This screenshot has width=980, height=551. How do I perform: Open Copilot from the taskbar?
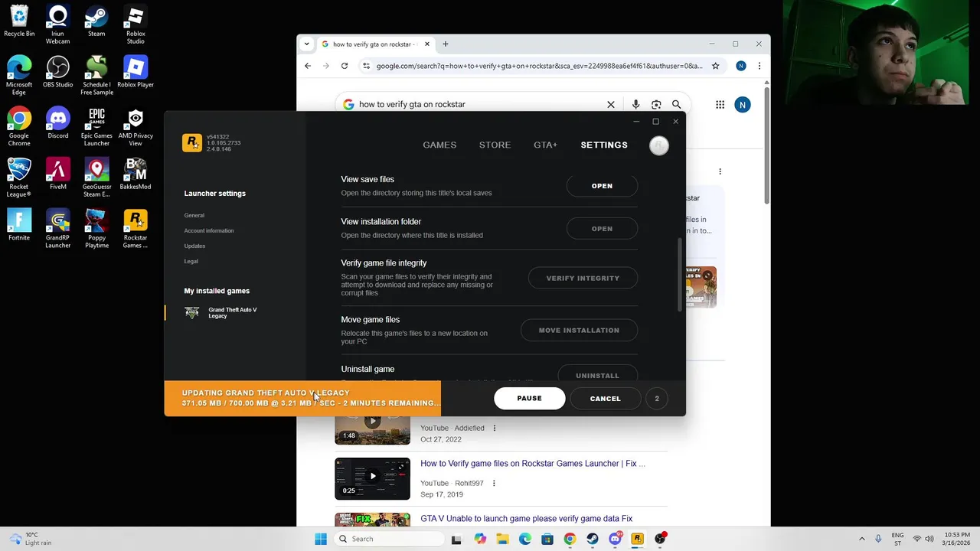click(480, 539)
